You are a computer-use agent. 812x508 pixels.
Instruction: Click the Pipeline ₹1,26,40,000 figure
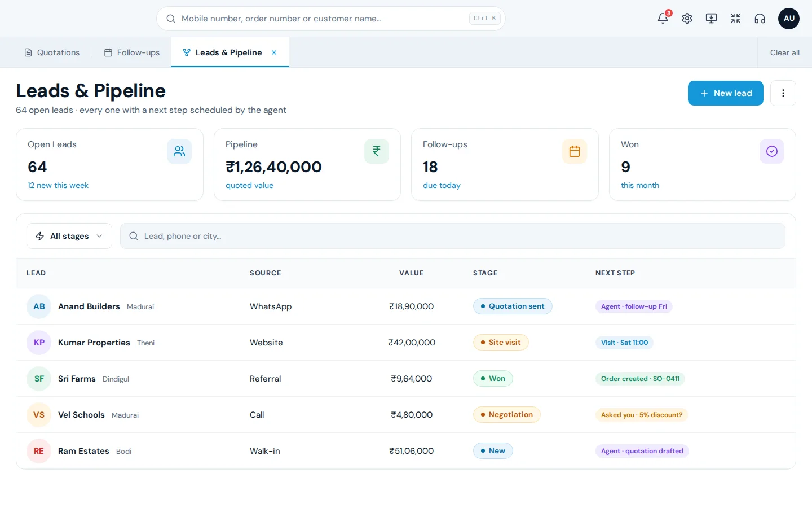[273, 167]
